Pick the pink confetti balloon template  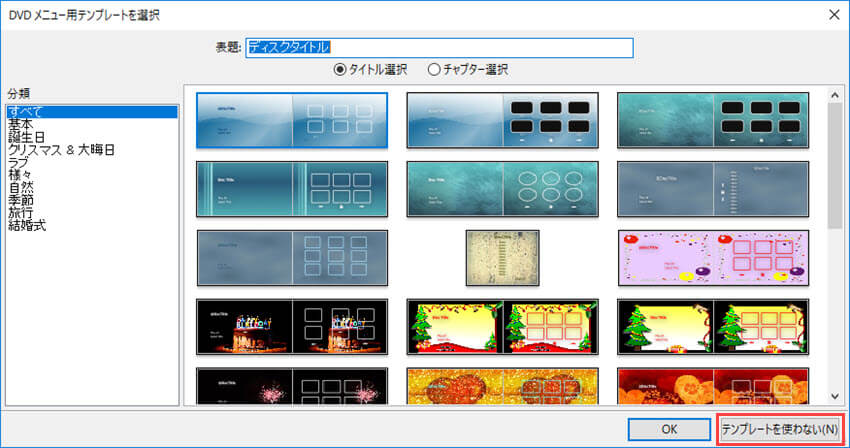(712, 257)
